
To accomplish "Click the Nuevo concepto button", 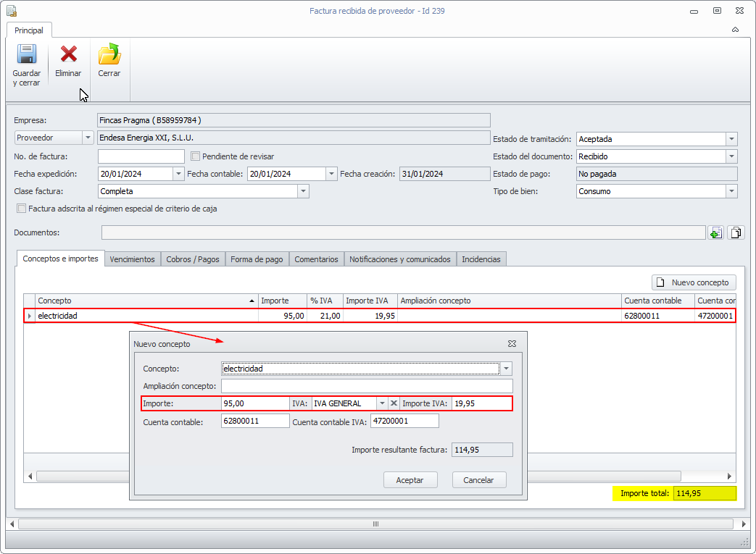I will (694, 282).
